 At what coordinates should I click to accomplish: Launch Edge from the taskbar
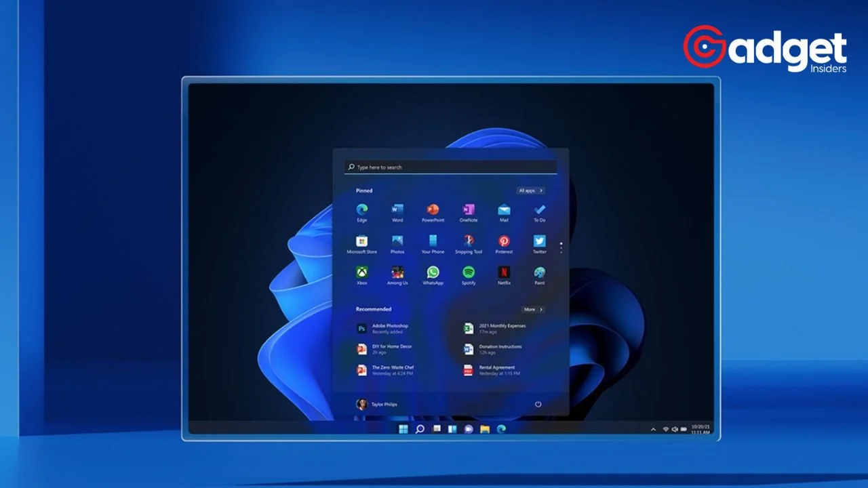[x=501, y=429]
